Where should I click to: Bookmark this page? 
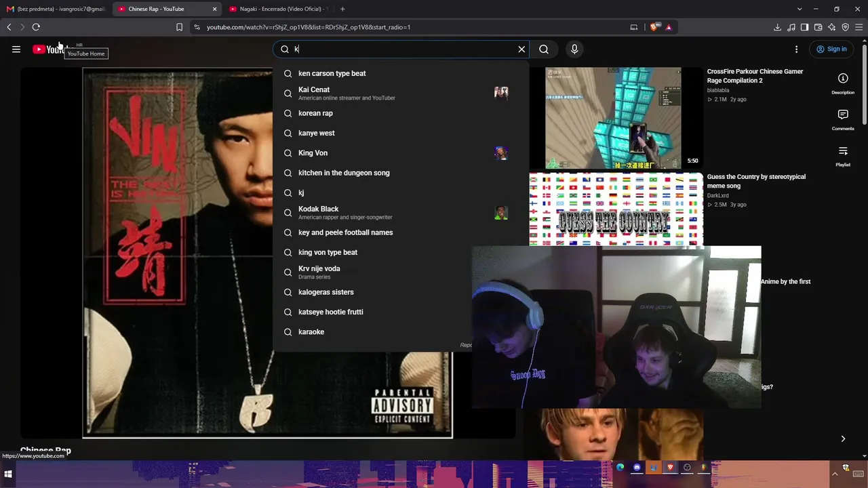coord(179,27)
